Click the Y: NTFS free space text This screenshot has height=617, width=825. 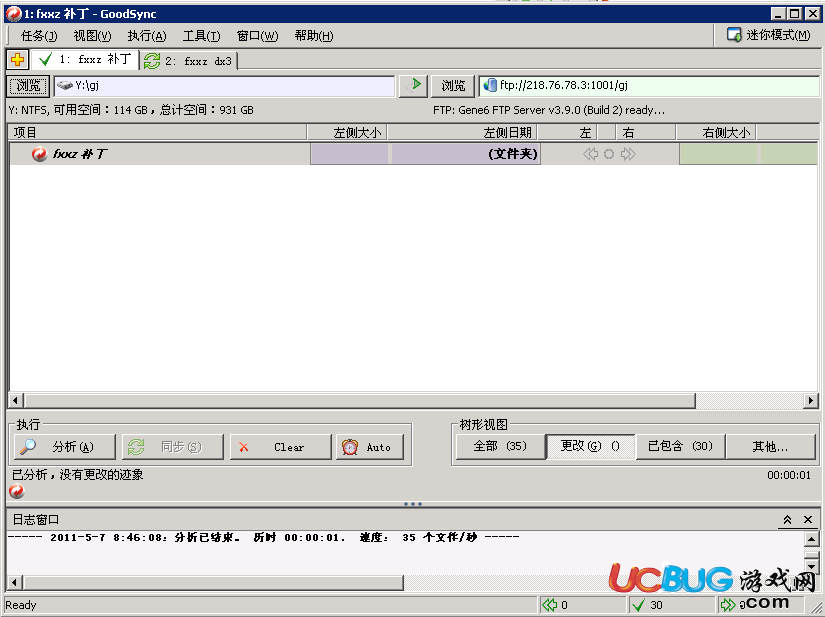(131, 110)
